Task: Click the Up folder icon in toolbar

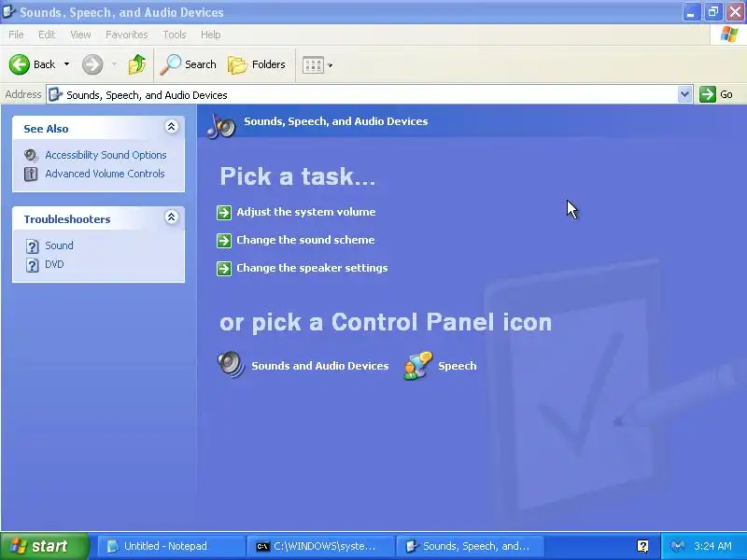Action: 137,64
